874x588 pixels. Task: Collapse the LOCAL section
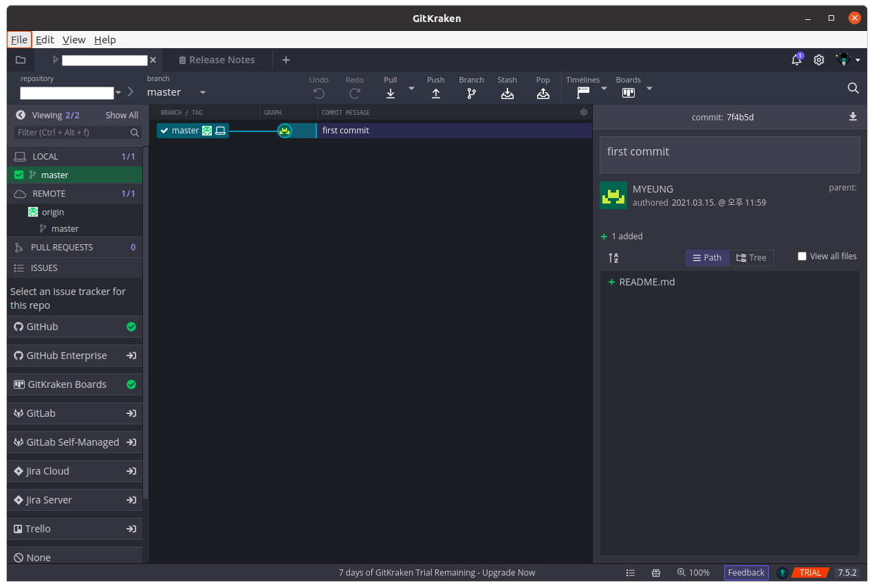(x=75, y=156)
